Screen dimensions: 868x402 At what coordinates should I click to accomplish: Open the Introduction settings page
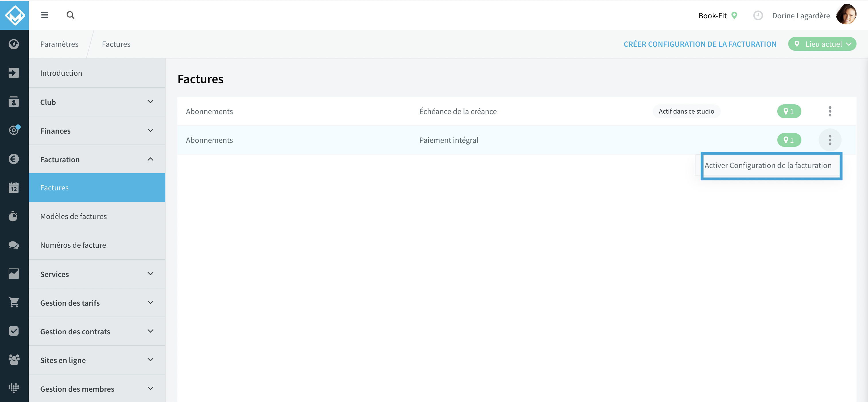[x=97, y=73]
